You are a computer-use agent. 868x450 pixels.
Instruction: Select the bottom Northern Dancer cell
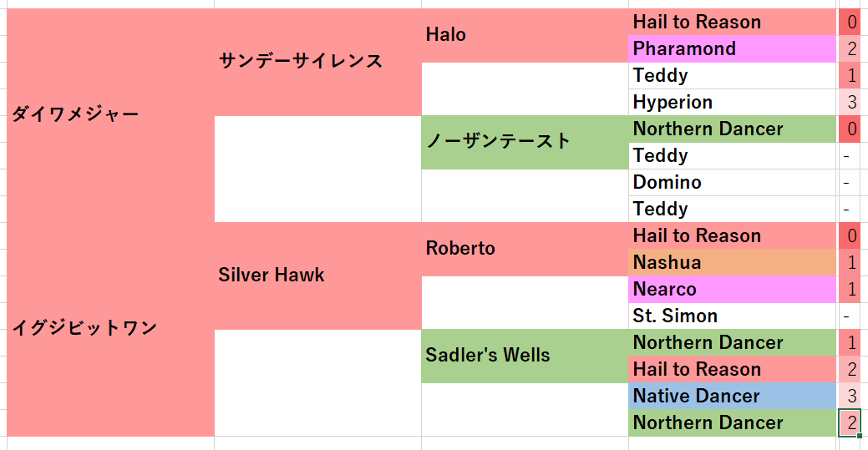point(733,423)
